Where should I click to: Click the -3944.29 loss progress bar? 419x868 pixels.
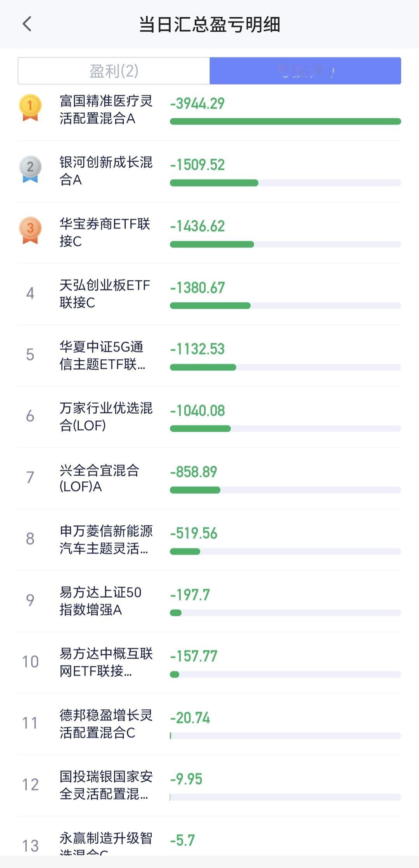(285, 121)
